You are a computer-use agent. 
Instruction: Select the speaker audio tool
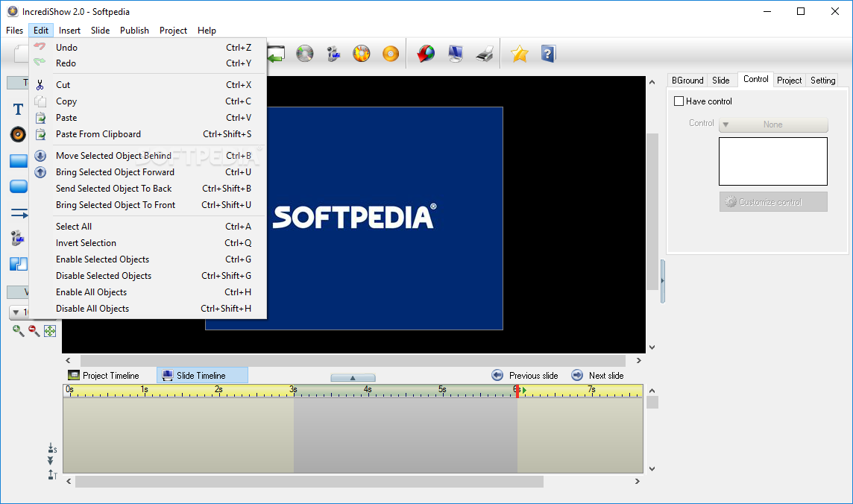click(18, 134)
